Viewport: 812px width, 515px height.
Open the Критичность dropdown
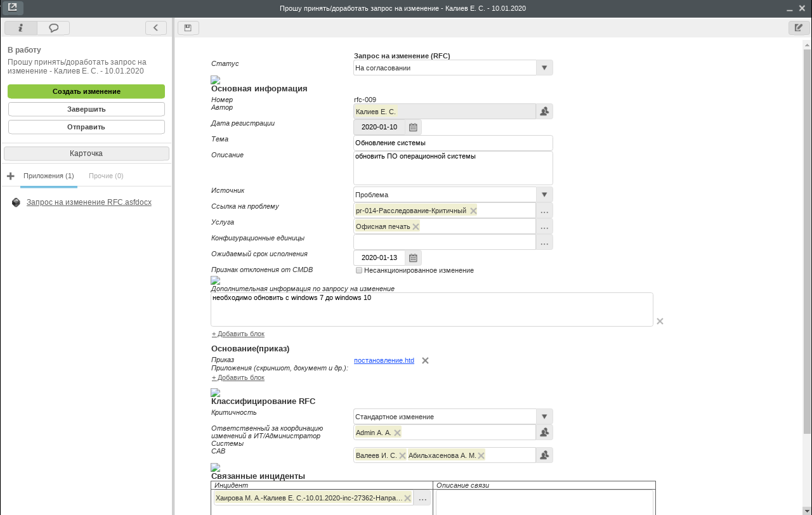544,417
